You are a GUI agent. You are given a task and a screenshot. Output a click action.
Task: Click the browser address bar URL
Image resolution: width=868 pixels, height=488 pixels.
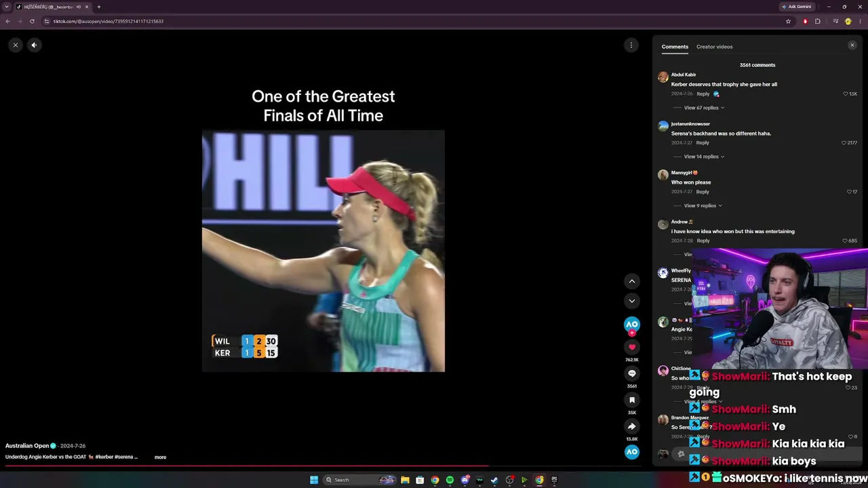coord(108,21)
